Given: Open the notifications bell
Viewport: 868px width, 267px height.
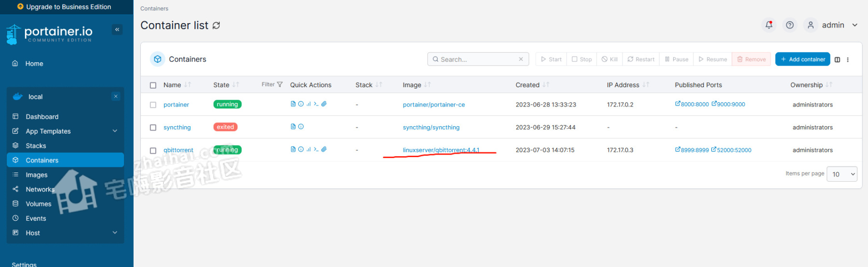Looking at the screenshot, I should 769,25.
